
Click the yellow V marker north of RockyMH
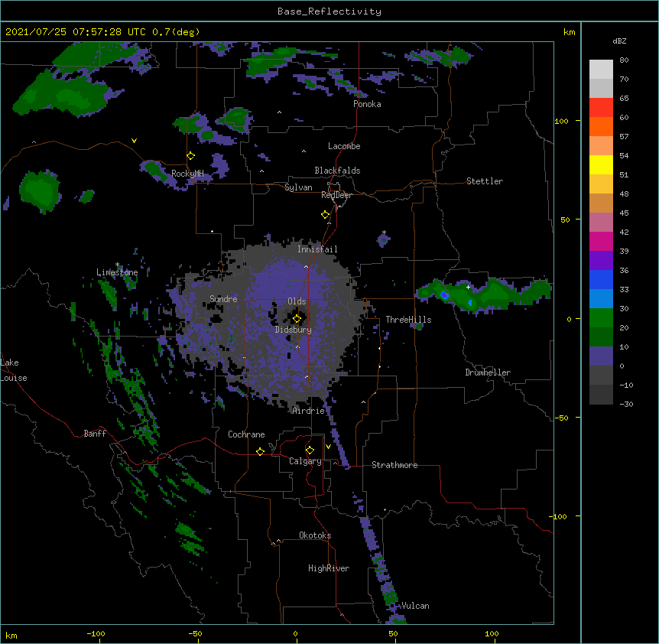click(x=134, y=141)
